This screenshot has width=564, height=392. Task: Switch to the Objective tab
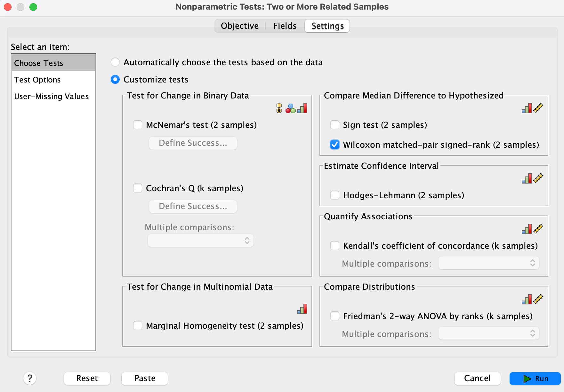239,26
